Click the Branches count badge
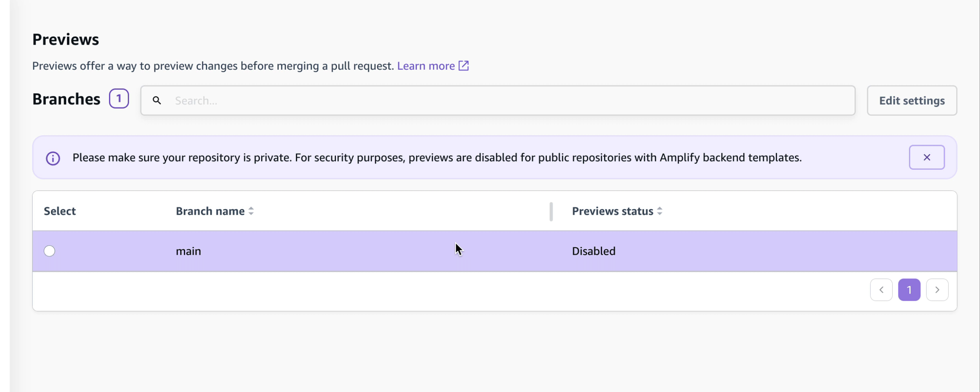 pos(119,99)
